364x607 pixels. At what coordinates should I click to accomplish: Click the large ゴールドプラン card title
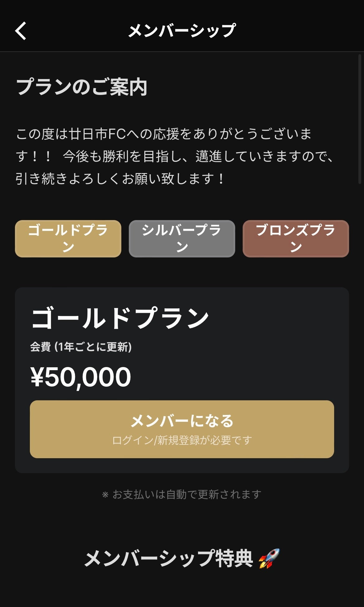pyautogui.click(x=120, y=318)
